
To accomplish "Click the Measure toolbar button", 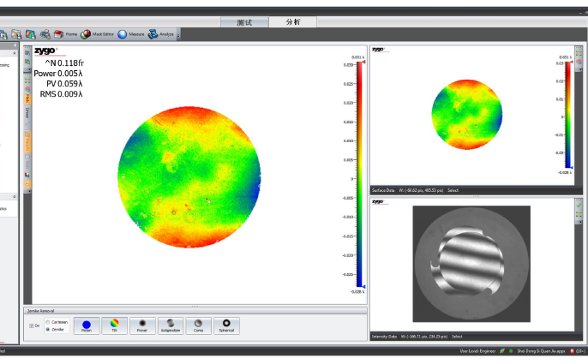I will pyautogui.click(x=131, y=34).
